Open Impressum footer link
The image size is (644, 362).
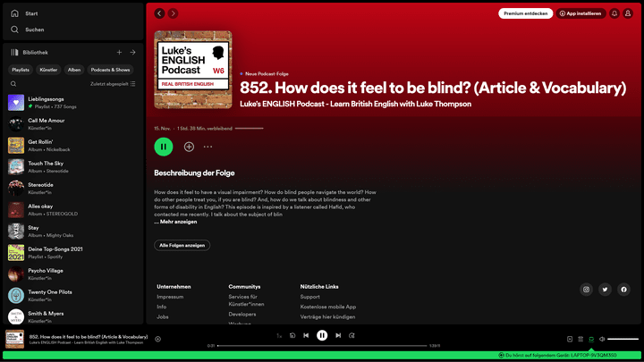coord(170,297)
